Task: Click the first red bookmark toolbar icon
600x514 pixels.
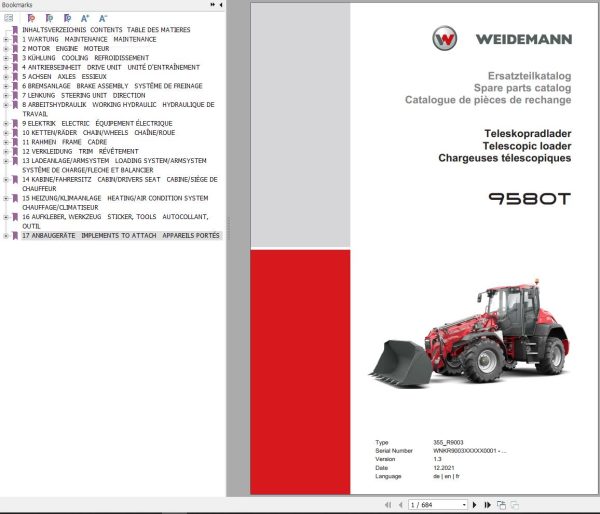Action: coord(31,18)
